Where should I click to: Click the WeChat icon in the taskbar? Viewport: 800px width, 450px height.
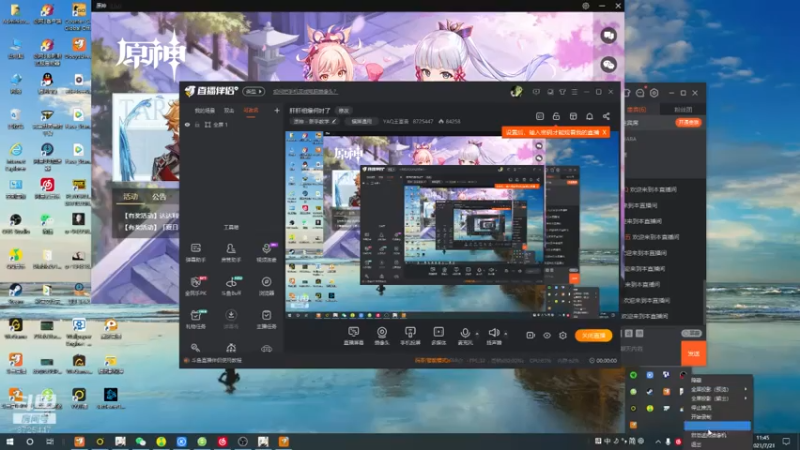point(140,441)
